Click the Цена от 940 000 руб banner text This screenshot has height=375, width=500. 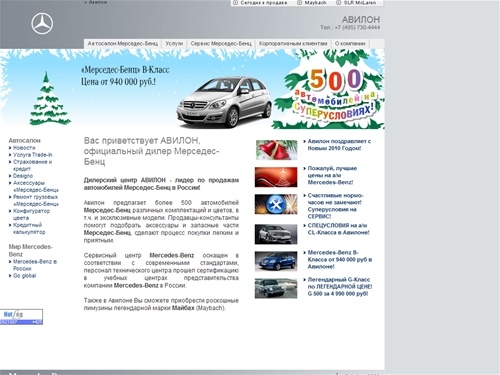tap(118, 82)
